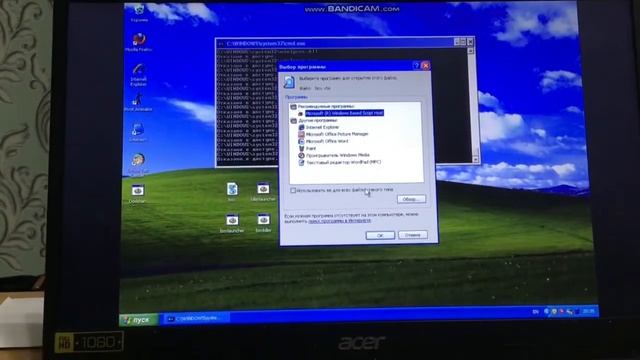This screenshot has height=360, width=640.
Task: Click the cmd window scrollbar up arrow
Action: click(x=471, y=51)
